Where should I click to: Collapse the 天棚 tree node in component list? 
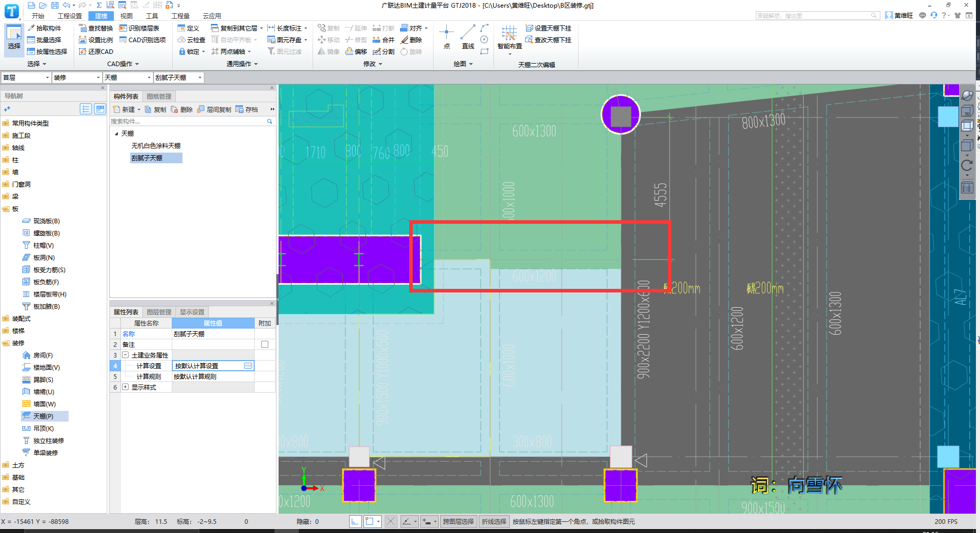tap(116, 134)
